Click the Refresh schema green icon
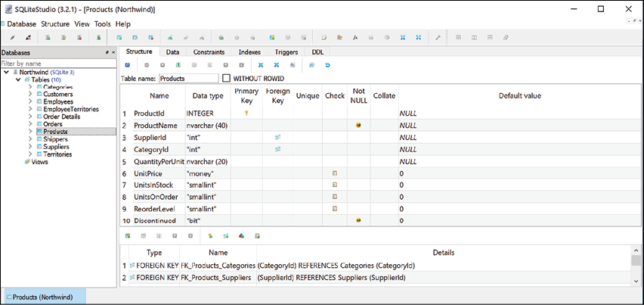 tap(99, 37)
